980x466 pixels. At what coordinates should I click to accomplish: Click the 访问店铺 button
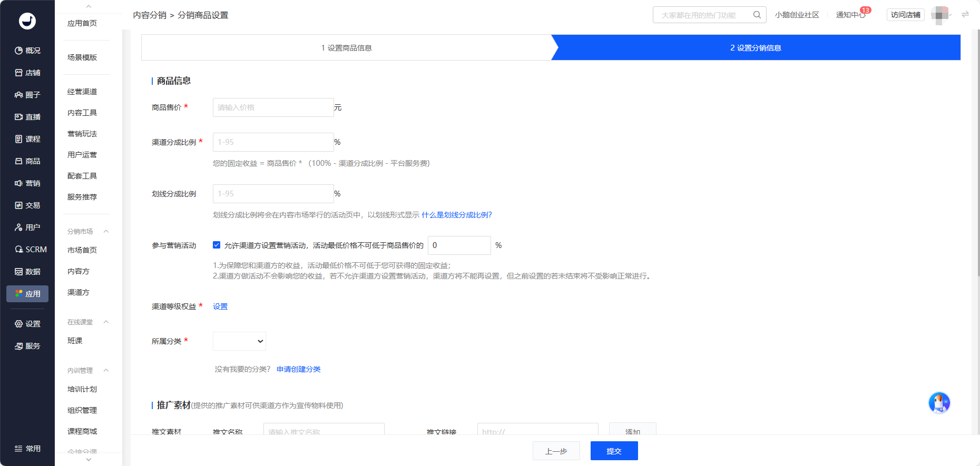[x=905, y=15]
